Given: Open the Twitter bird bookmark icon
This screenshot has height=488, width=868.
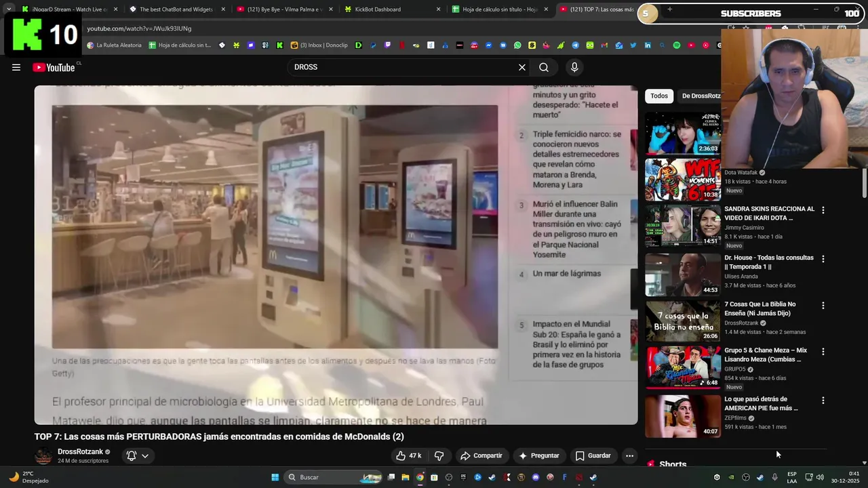Looking at the screenshot, I should 633,45.
